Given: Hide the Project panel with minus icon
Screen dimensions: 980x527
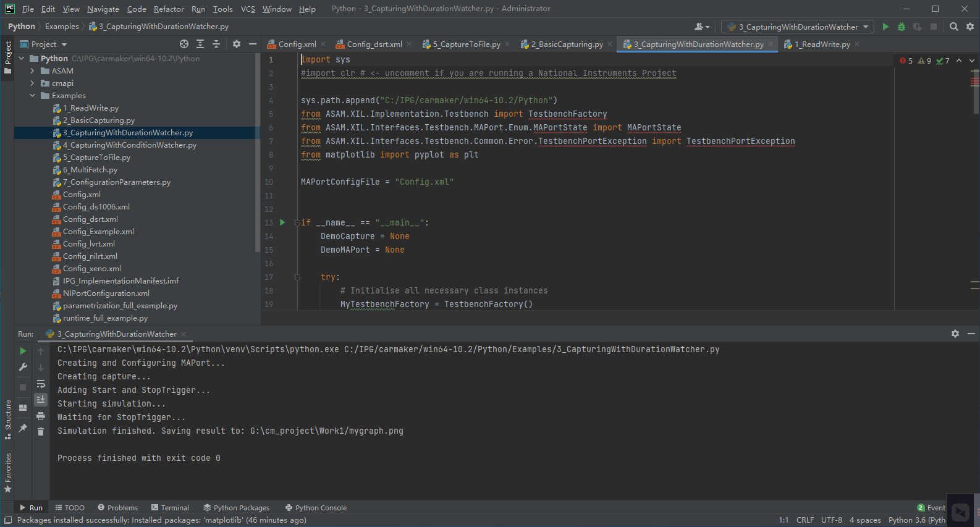Looking at the screenshot, I should (x=253, y=44).
